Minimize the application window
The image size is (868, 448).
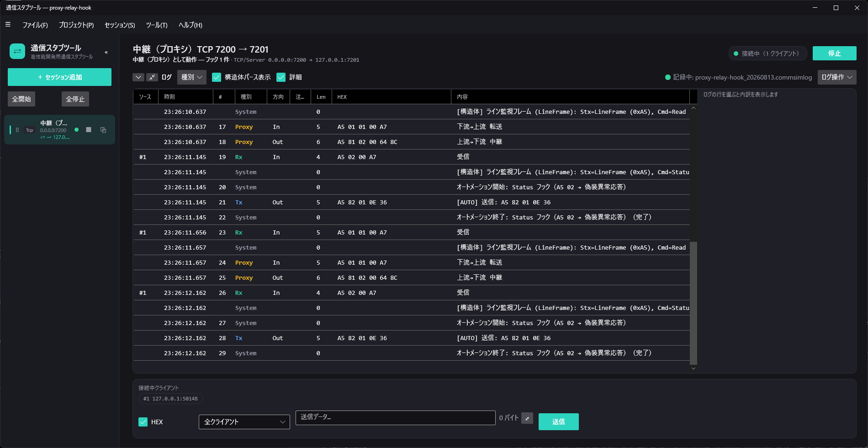click(815, 8)
